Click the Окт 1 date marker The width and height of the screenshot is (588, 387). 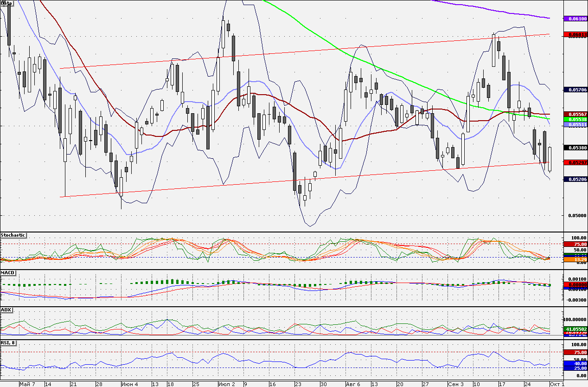(x=557, y=384)
